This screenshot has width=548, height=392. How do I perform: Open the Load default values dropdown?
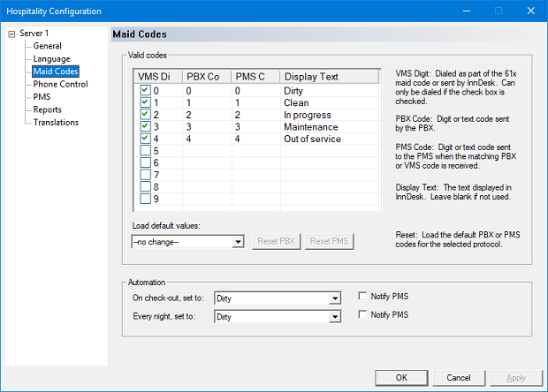tap(239, 242)
